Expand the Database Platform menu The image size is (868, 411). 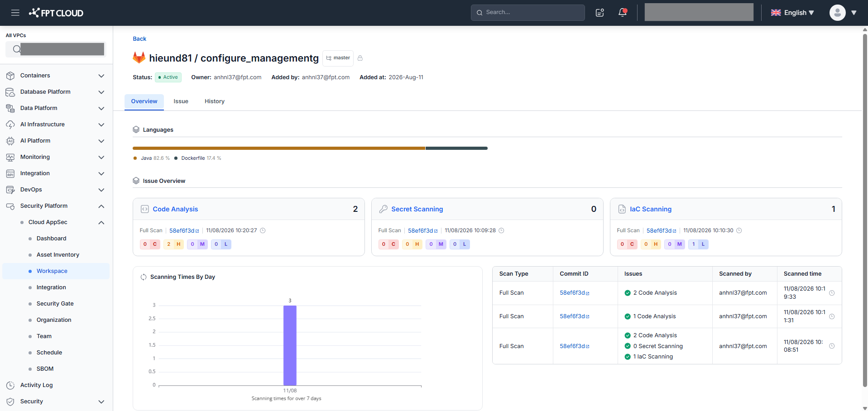pyautogui.click(x=101, y=92)
